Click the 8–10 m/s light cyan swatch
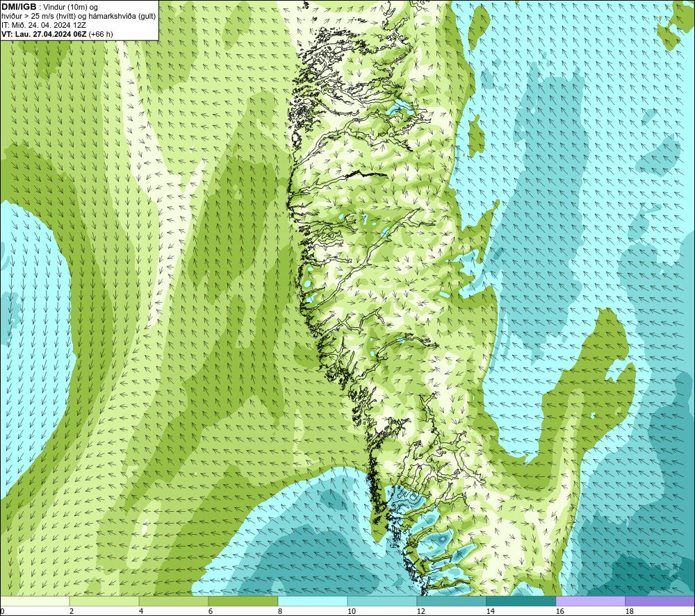695x616 pixels. (x=313, y=601)
